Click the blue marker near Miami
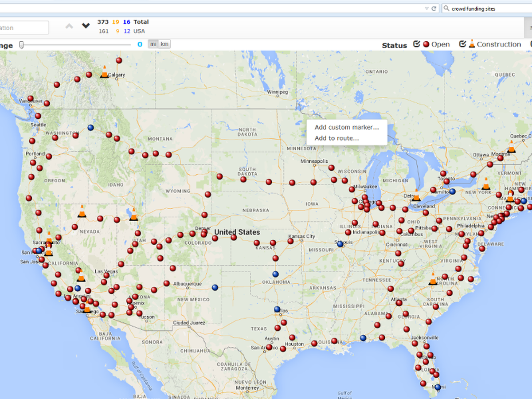Viewport: 532px width, 399px height. [x=438, y=387]
